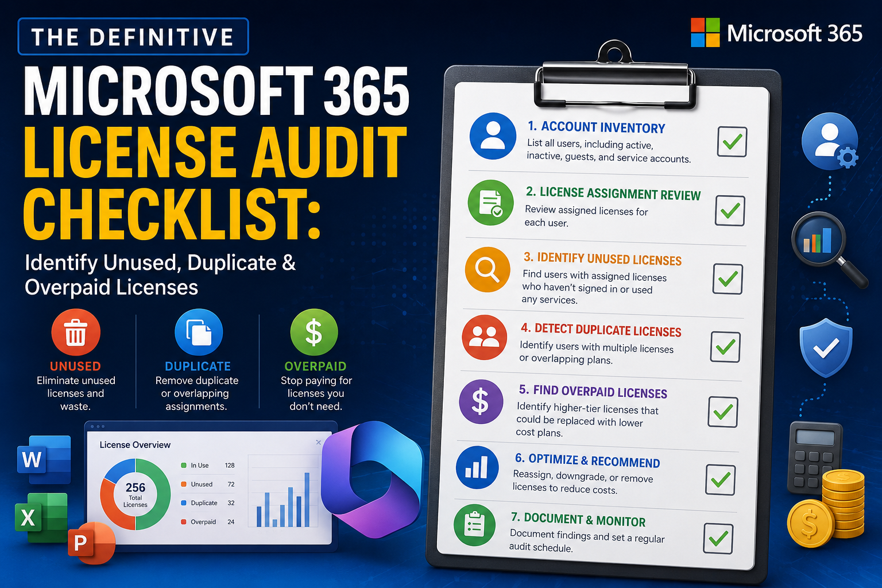Click the blue Duplicate legend swatch
Viewport: 882px width, 588px height.
[x=184, y=503]
